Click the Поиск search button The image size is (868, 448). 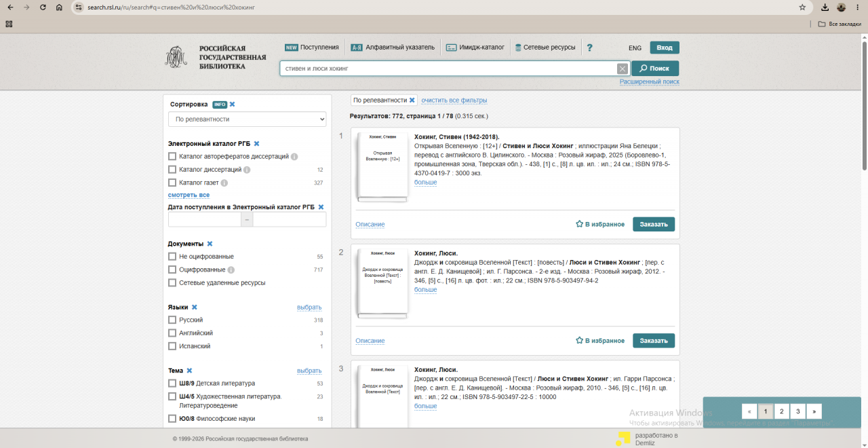[655, 69]
